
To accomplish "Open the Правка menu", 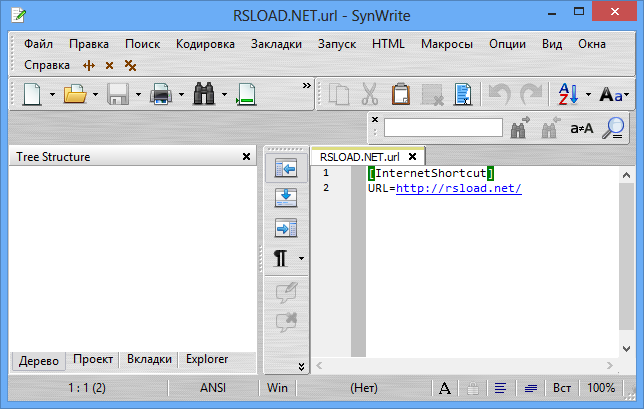I will click(89, 44).
